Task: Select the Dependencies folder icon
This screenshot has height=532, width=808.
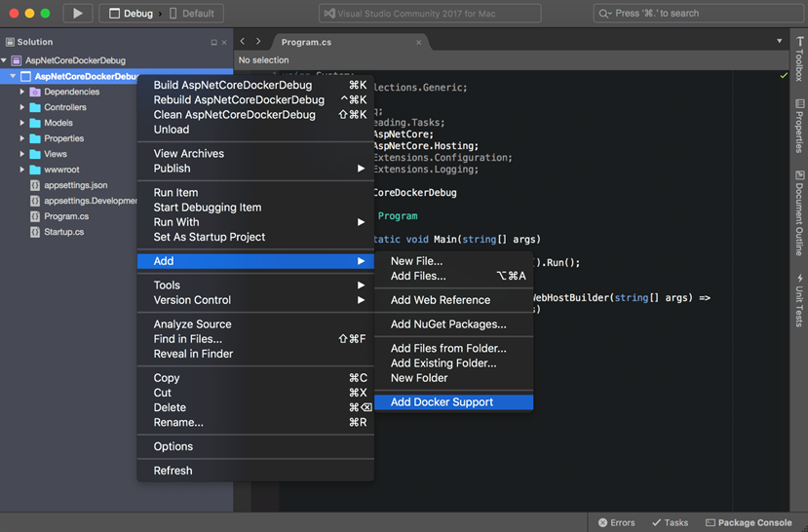Action: coord(35,92)
